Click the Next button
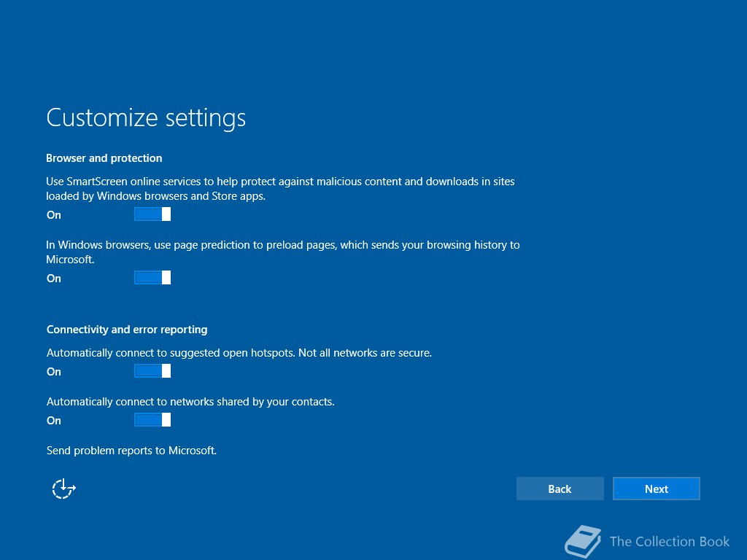 tap(656, 489)
